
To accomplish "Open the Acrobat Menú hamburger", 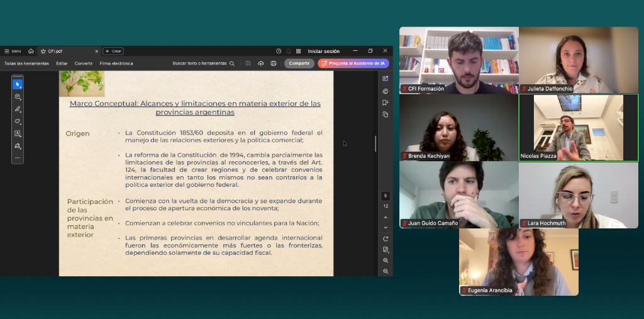I will (x=13, y=52).
